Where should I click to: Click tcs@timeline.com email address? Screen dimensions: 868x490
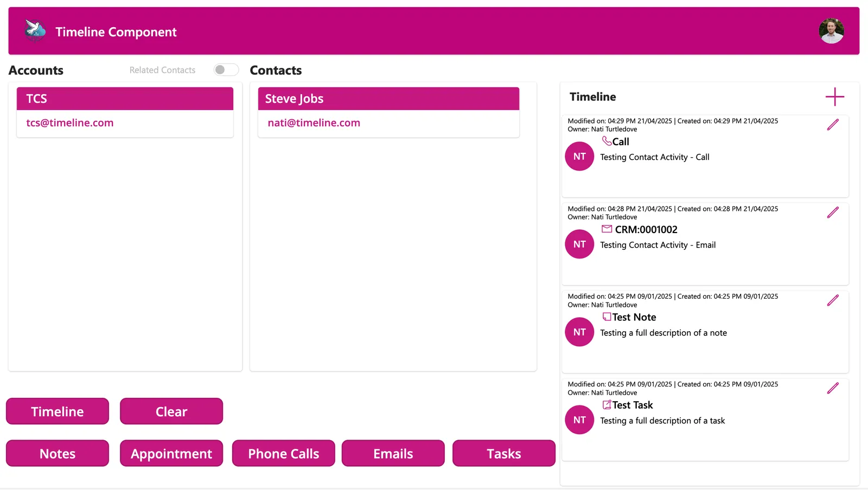[x=70, y=123]
